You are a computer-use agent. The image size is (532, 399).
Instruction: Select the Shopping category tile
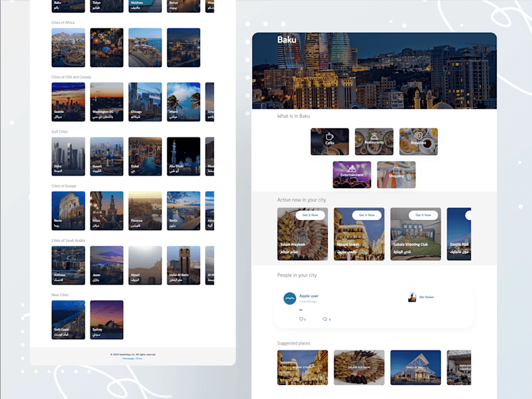point(396,175)
